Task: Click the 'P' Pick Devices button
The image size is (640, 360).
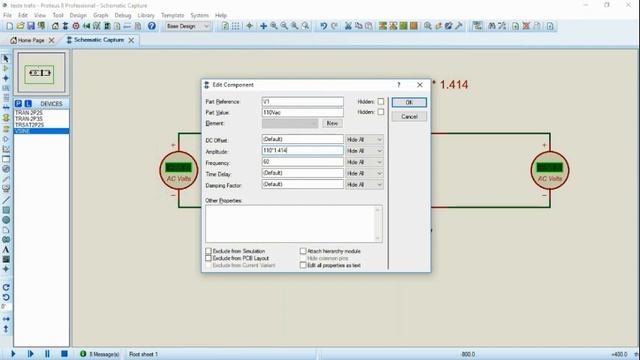Action: (18, 104)
